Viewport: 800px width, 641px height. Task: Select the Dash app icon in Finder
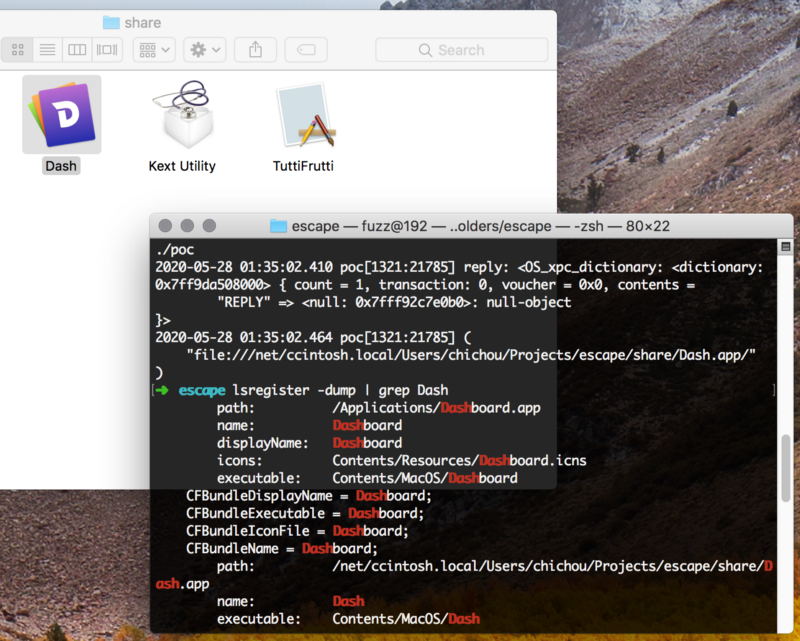[62, 114]
